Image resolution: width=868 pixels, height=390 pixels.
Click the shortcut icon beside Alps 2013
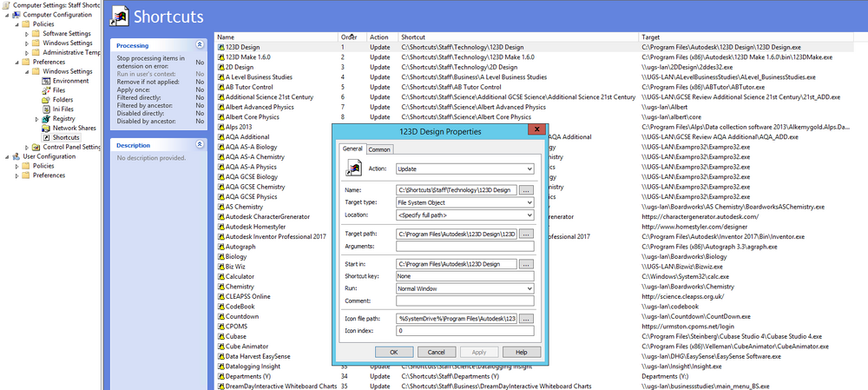pyautogui.click(x=220, y=127)
